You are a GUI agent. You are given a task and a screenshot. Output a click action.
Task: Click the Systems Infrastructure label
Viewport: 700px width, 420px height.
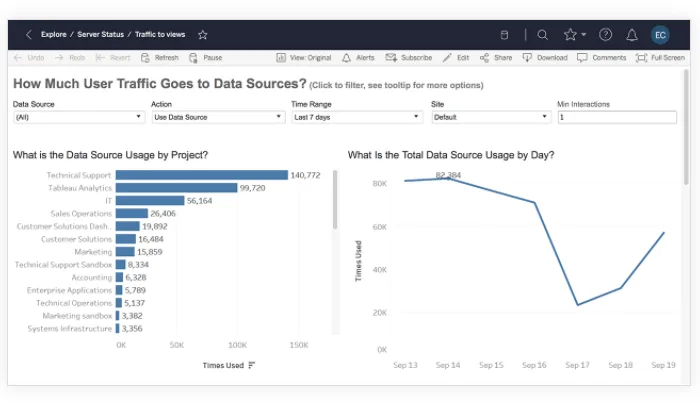coord(70,329)
